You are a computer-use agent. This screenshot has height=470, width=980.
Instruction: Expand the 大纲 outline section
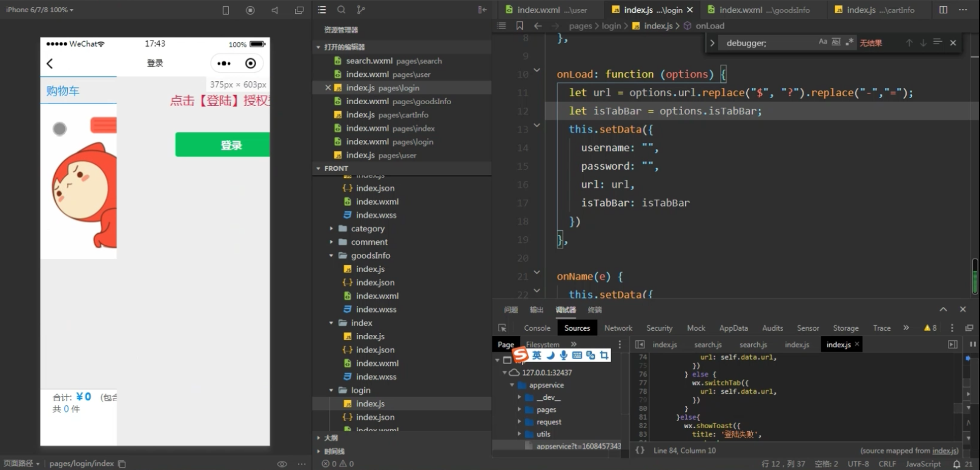[331, 437]
